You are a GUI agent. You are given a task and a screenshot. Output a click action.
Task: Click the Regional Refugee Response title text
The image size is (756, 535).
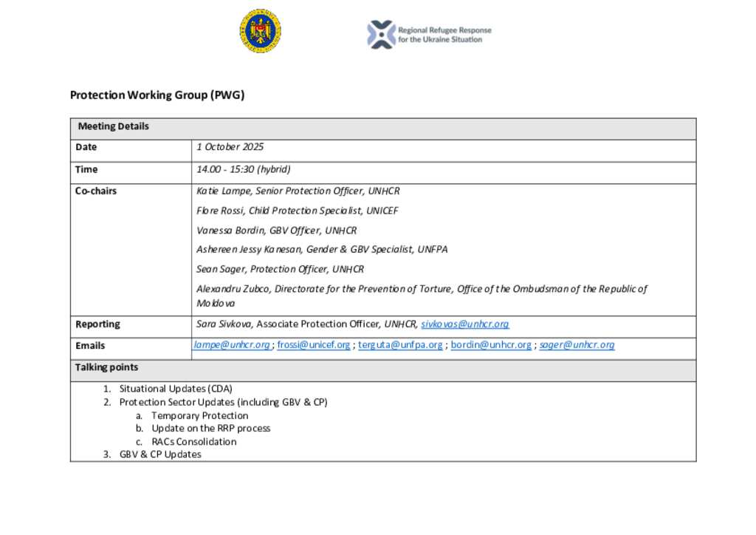444,35
